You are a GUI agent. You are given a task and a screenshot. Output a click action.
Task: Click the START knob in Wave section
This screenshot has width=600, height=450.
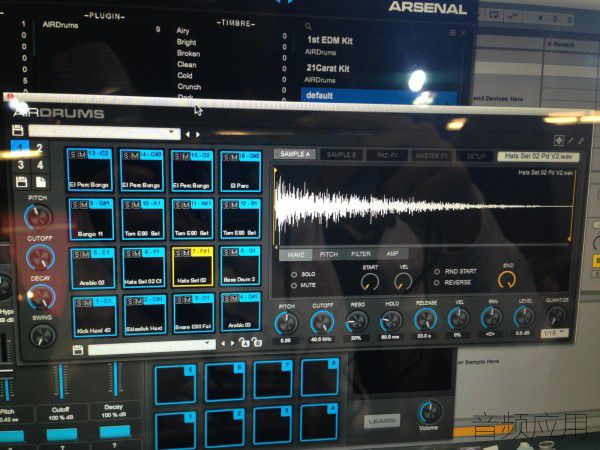pyautogui.click(x=370, y=282)
